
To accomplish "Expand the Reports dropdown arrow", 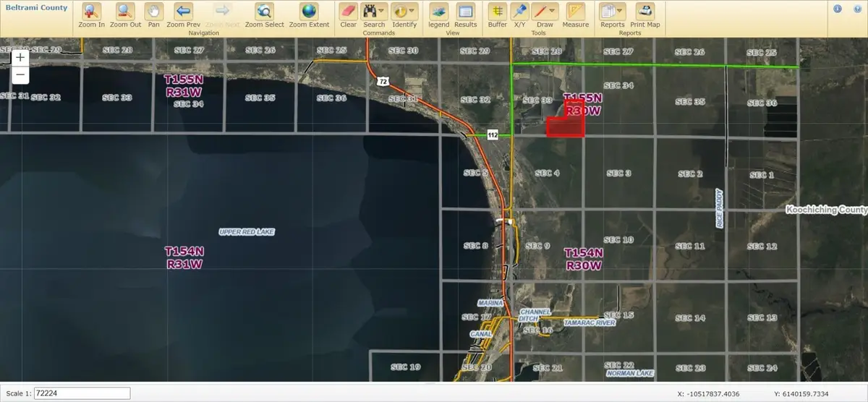I will coord(621,12).
